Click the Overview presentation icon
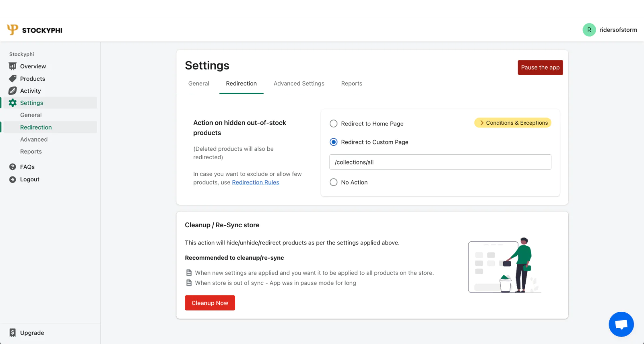 click(x=13, y=66)
